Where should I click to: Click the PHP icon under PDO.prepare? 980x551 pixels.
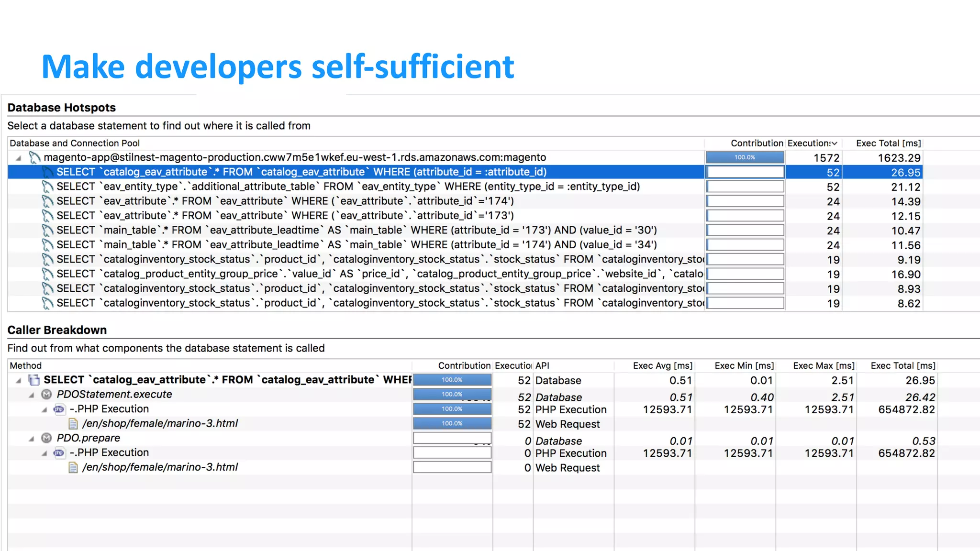point(59,453)
